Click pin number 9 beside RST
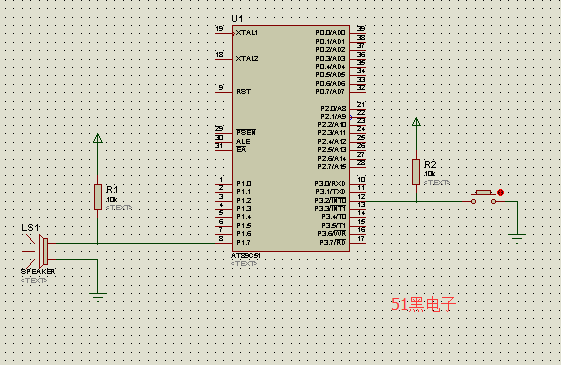The height and width of the screenshot is (365, 561). tap(221, 87)
